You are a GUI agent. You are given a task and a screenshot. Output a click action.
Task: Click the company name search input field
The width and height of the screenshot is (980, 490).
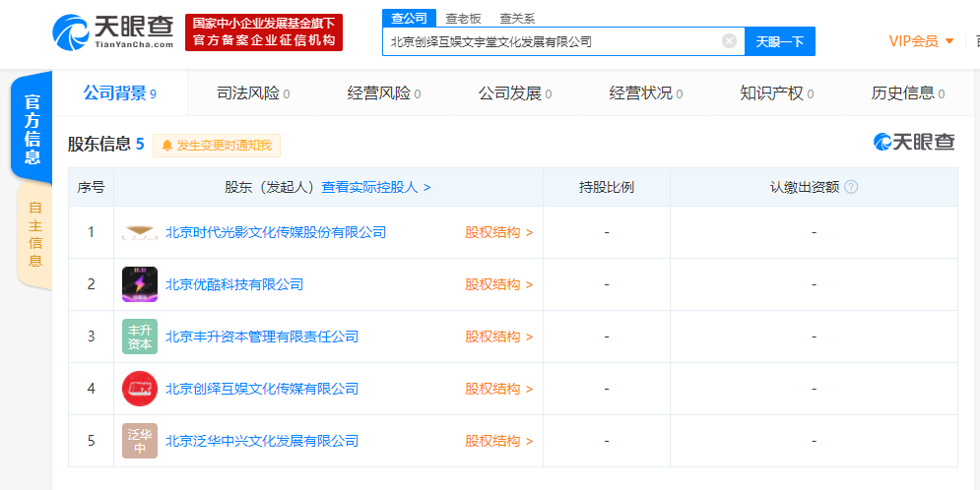(552, 41)
